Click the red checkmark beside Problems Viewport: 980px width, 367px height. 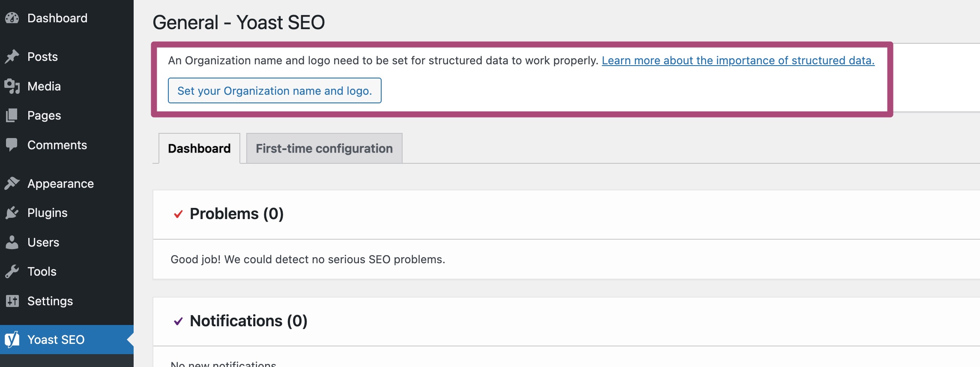(x=178, y=214)
